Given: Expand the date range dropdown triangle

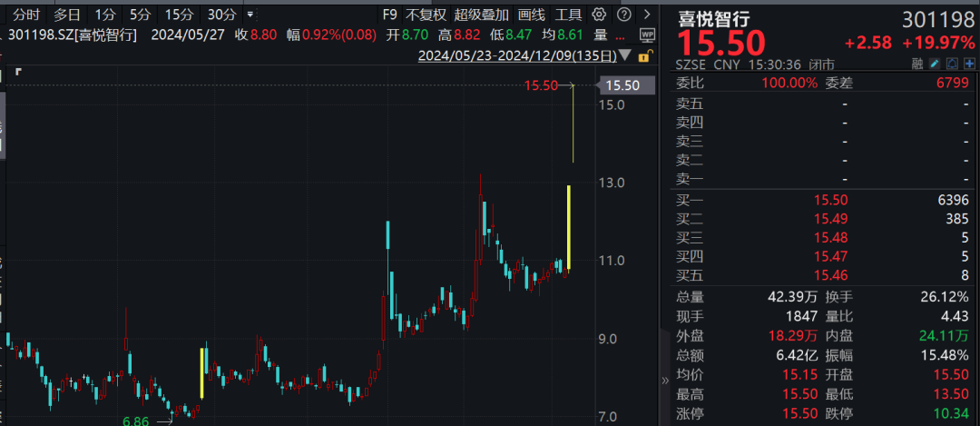Looking at the screenshot, I should pyautogui.click(x=626, y=55).
